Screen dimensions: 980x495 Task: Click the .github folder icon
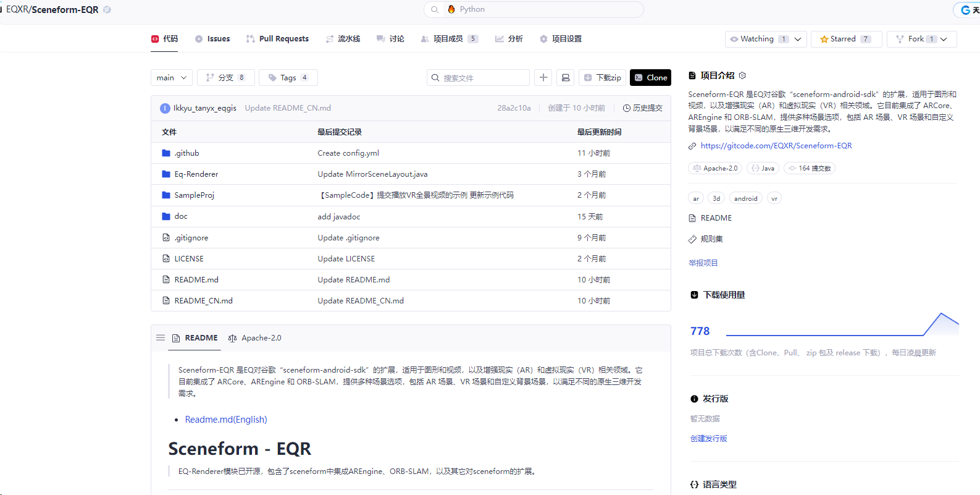165,153
